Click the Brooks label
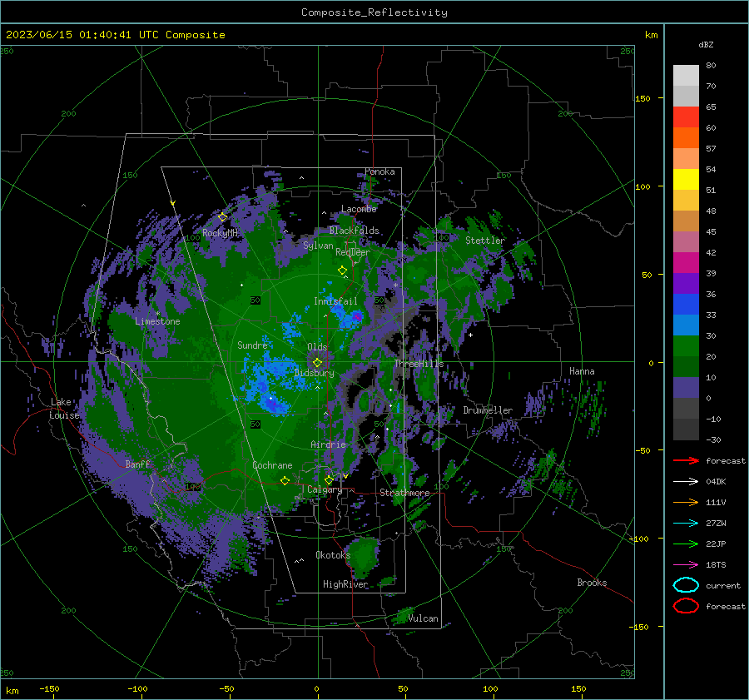Viewport: 749px width, 700px height. pyautogui.click(x=592, y=583)
